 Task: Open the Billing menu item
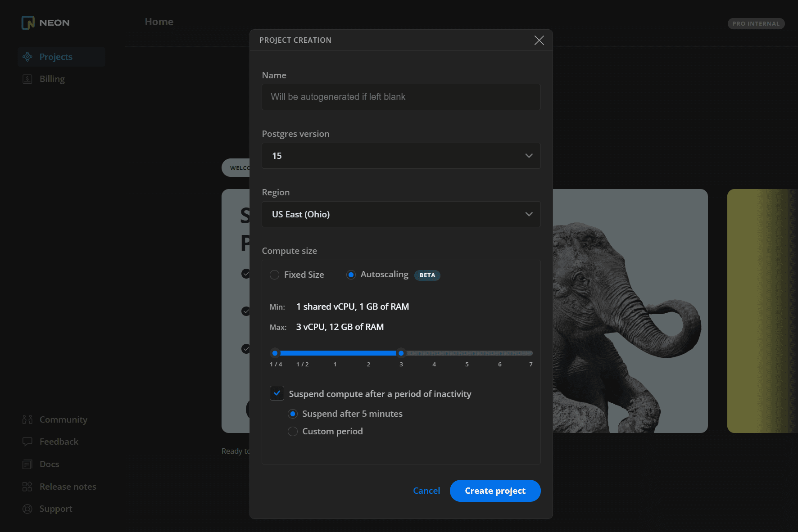[x=52, y=79]
